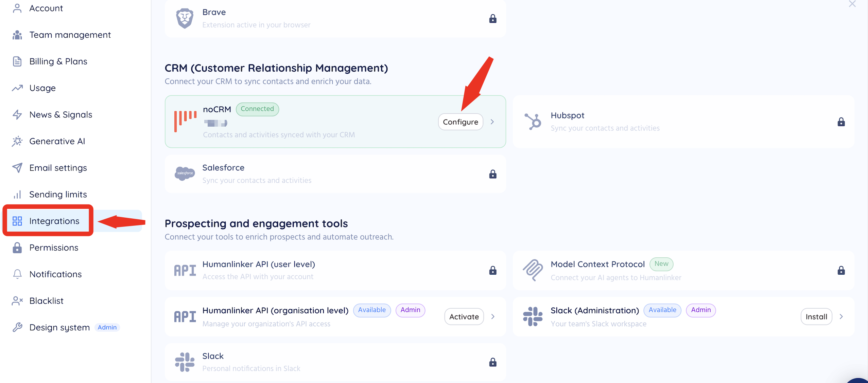Click lock icon on personal Slack card

[493, 362]
